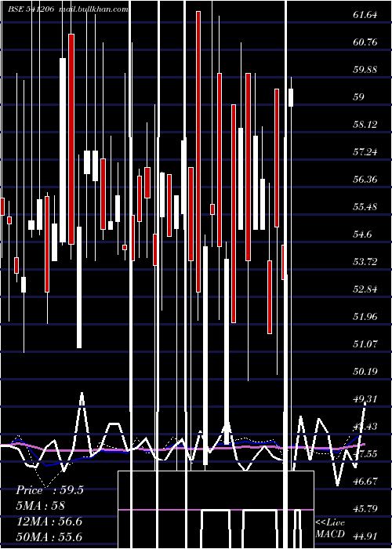Click the 45.79 price axis label
This screenshot has width=392, height=549.
365,508
